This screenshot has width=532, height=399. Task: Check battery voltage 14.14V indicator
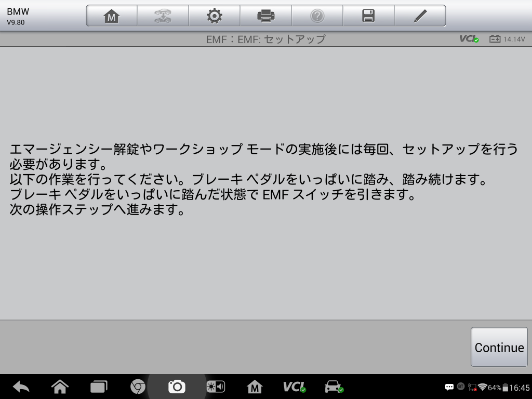(x=507, y=39)
